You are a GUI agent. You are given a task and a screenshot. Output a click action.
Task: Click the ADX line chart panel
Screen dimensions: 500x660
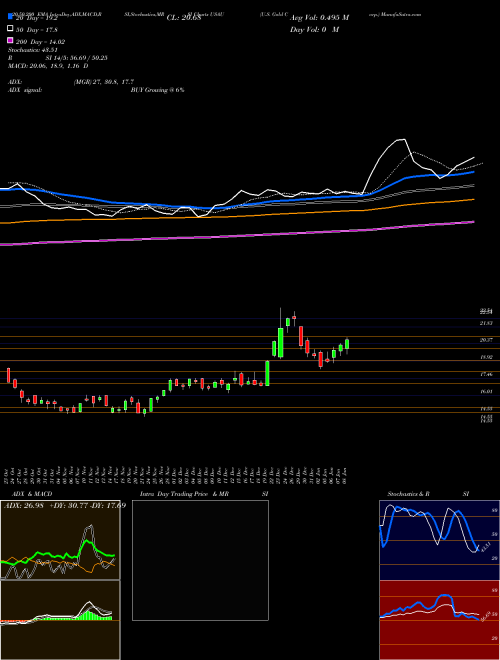pos(60,540)
